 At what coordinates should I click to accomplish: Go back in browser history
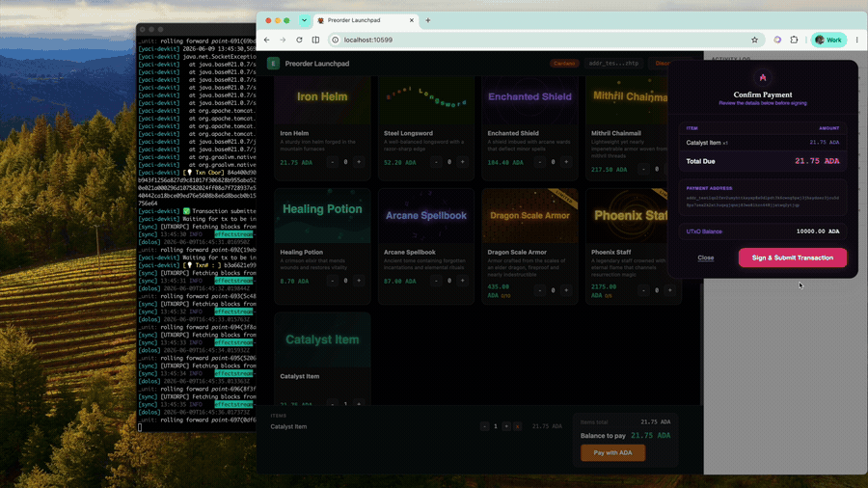pyautogui.click(x=267, y=40)
